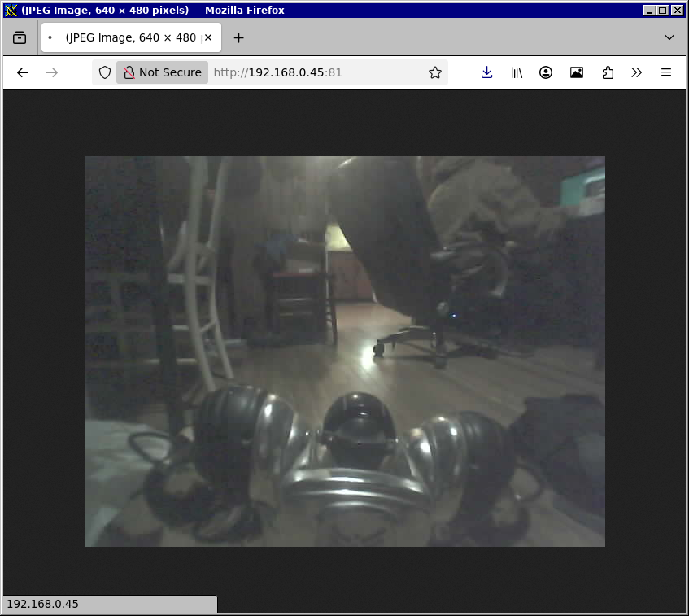Viewport: 689px width, 616px height.
Task: Open the Extensions puzzle piece menu
Action: click(608, 72)
